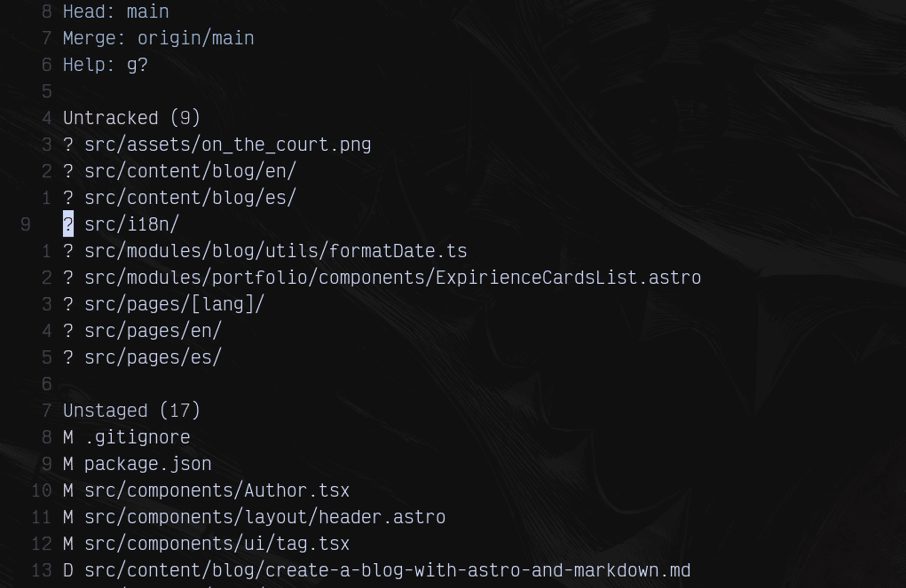Select untracked file on_the_court.png
This screenshot has height=588, width=906.
(227, 145)
